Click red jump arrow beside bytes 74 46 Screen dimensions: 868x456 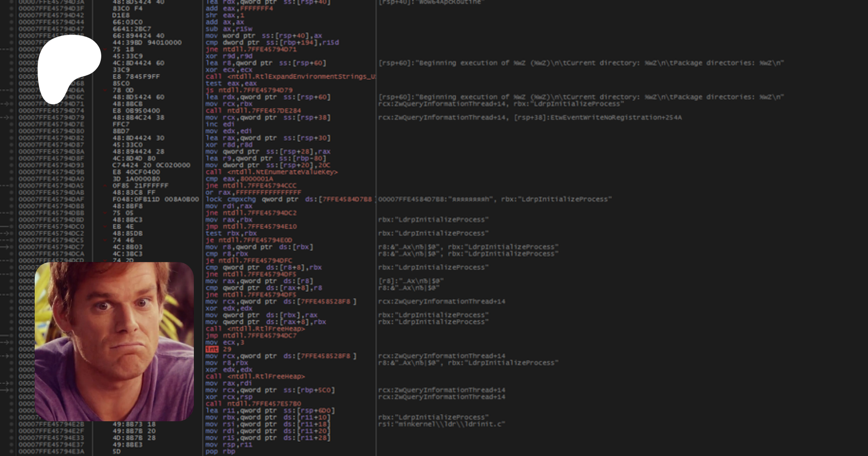(x=105, y=240)
